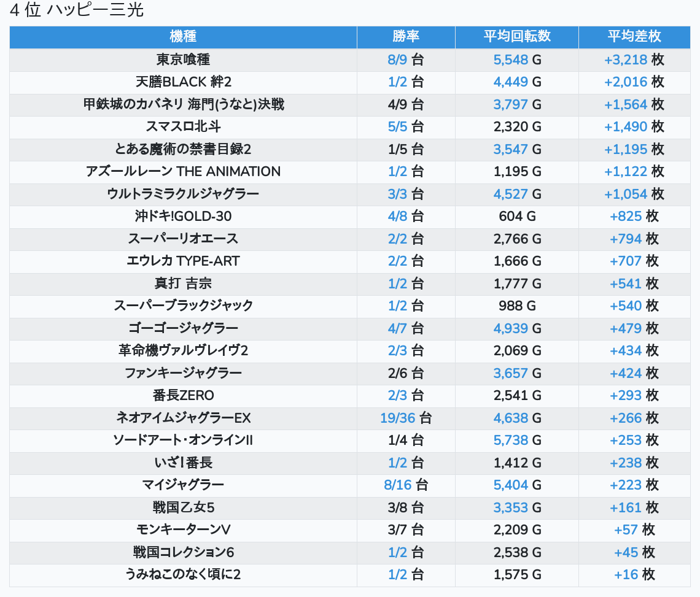700x597 pixels.
Task: Select the 天膳BLACK 絆2 row name
Action: pyautogui.click(x=183, y=82)
